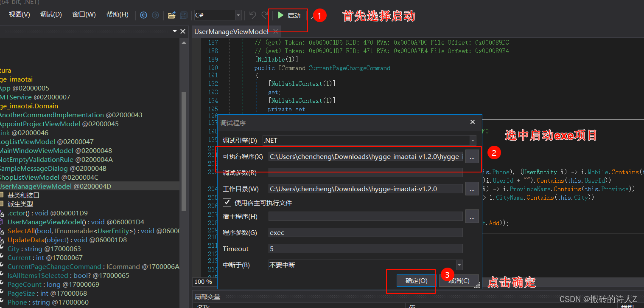Select the 局部变量 panel header
Image resolution: width=644 pixels, height=308 pixels.
pos(207,297)
